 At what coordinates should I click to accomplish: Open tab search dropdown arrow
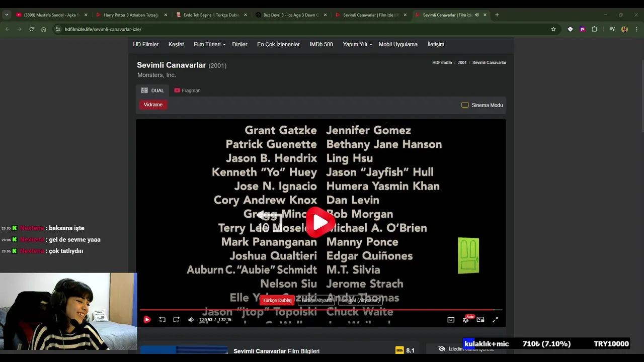point(7,15)
